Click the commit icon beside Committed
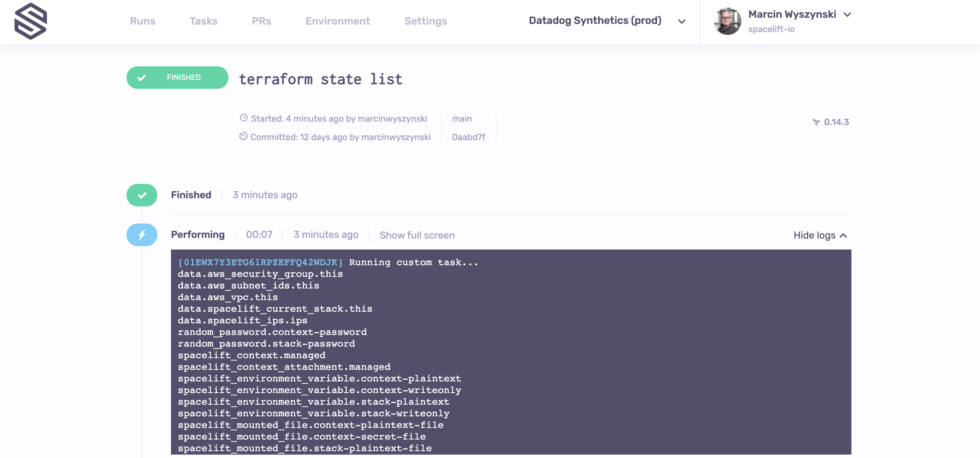Viewport: 980px width, 458px height. [x=243, y=136]
